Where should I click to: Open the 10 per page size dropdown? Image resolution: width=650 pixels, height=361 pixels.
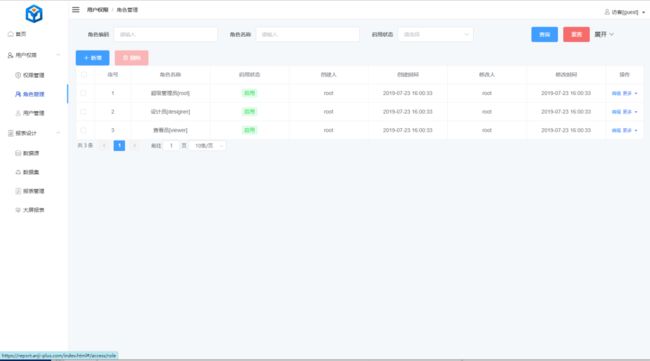[208, 145]
